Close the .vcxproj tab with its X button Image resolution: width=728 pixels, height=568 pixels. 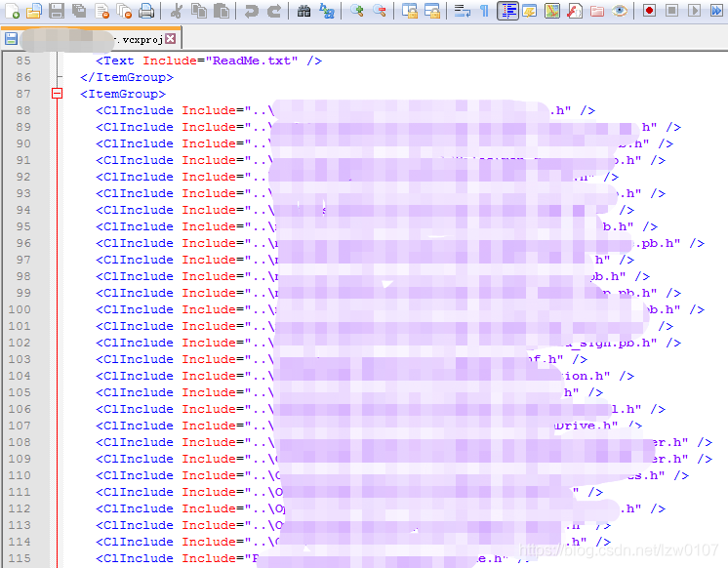pos(171,38)
